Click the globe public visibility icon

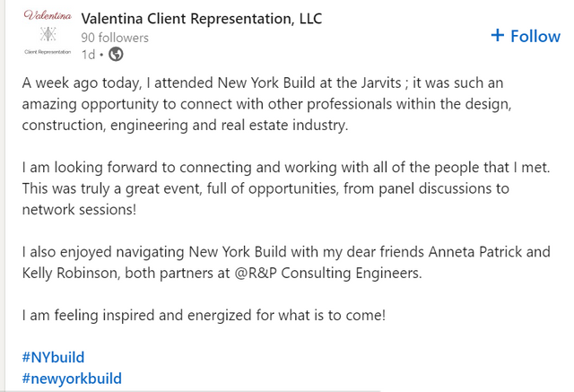coord(116,55)
